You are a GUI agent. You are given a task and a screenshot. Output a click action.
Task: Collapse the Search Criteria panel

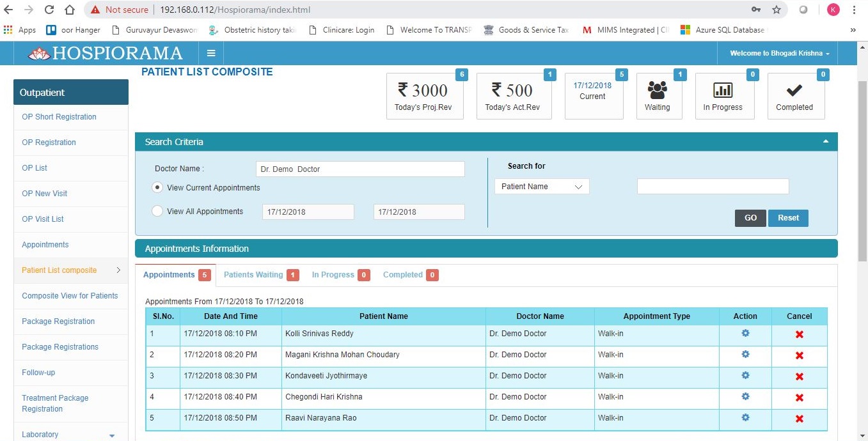[825, 141]
